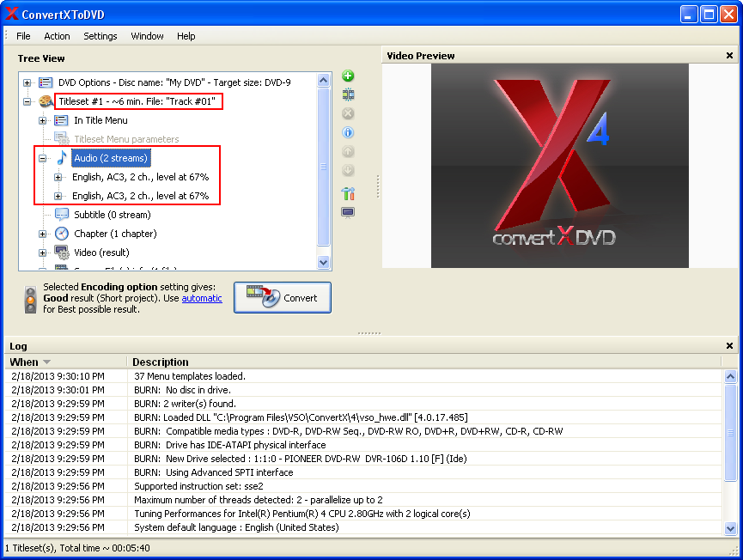Click the merge titlesets filmstrip icon

(x=348, y=94)
